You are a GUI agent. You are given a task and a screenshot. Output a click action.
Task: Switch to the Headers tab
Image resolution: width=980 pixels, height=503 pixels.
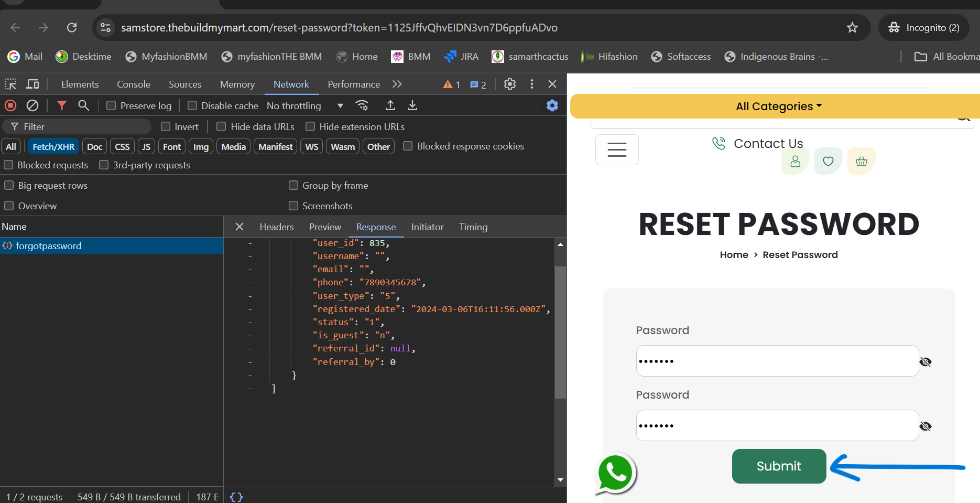(x=277, y=227)
